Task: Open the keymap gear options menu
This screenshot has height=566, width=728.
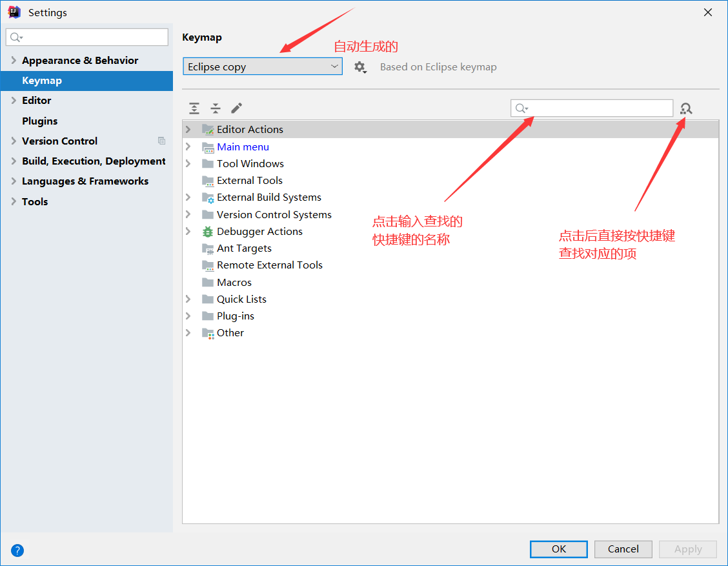Action: click(x=360, y=67)
